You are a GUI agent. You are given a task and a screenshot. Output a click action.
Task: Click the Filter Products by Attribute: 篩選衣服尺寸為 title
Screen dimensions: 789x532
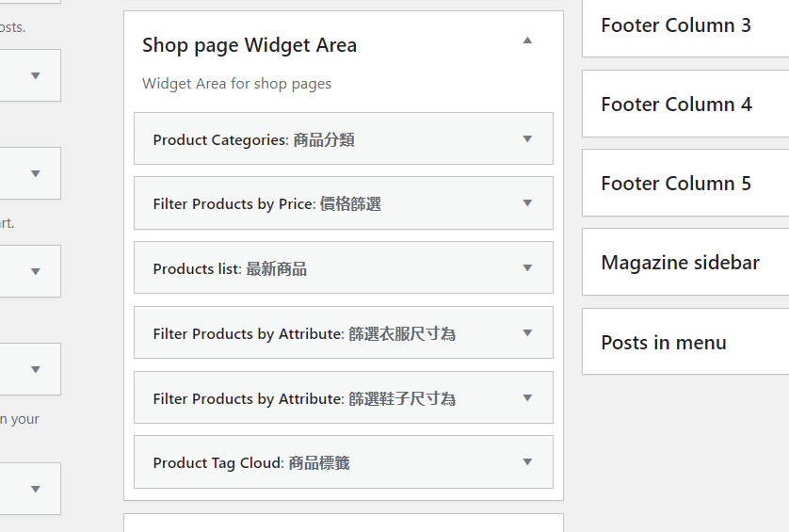coord(304,334)
